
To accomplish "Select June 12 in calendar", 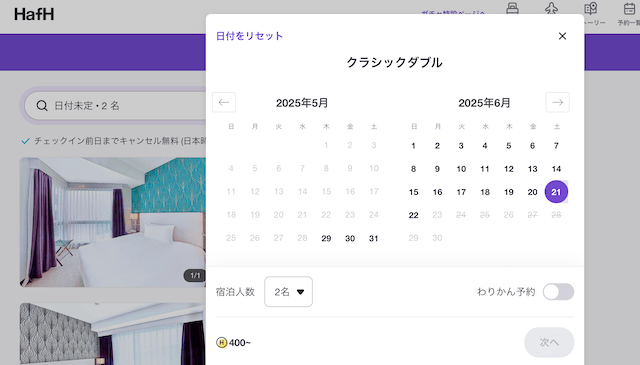I will point(509,169).
